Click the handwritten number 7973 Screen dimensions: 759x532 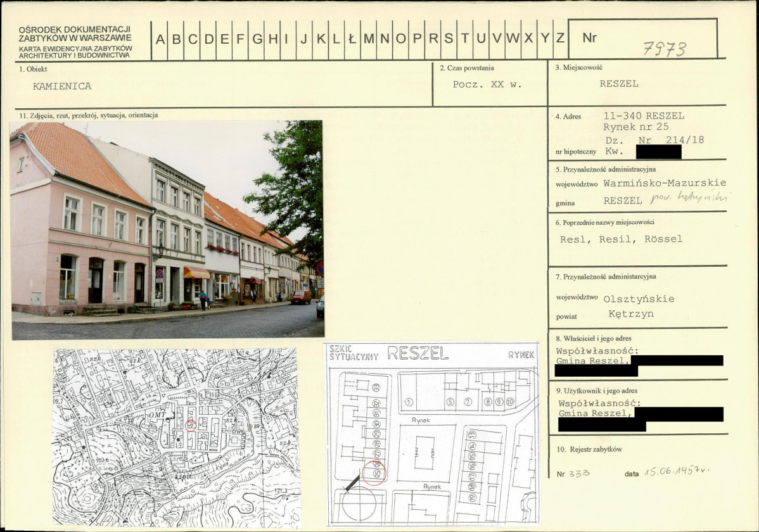(x=665, y=49)
